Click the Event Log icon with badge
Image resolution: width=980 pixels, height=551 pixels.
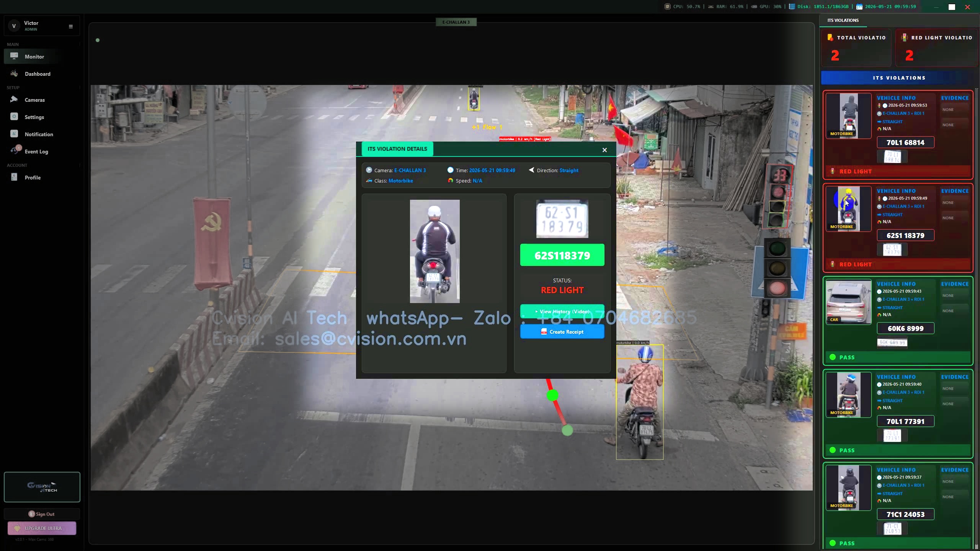pyautogui.click(x=15, y=150)
